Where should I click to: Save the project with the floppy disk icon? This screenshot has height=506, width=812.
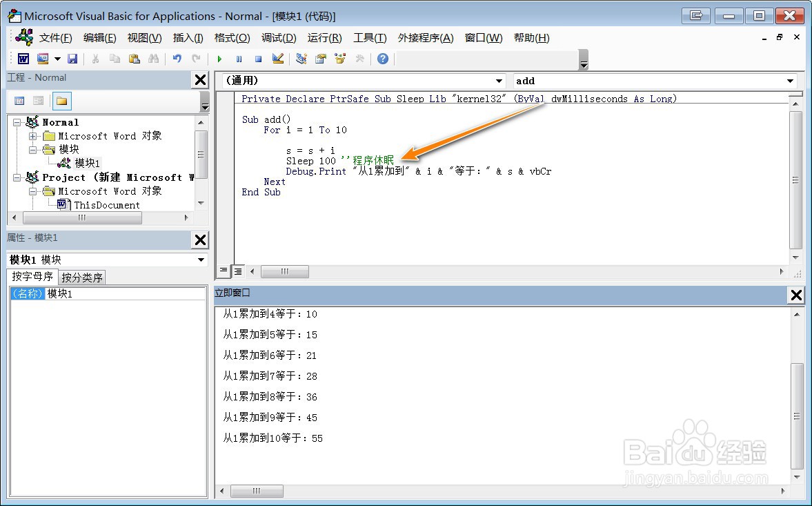point(72,59)
